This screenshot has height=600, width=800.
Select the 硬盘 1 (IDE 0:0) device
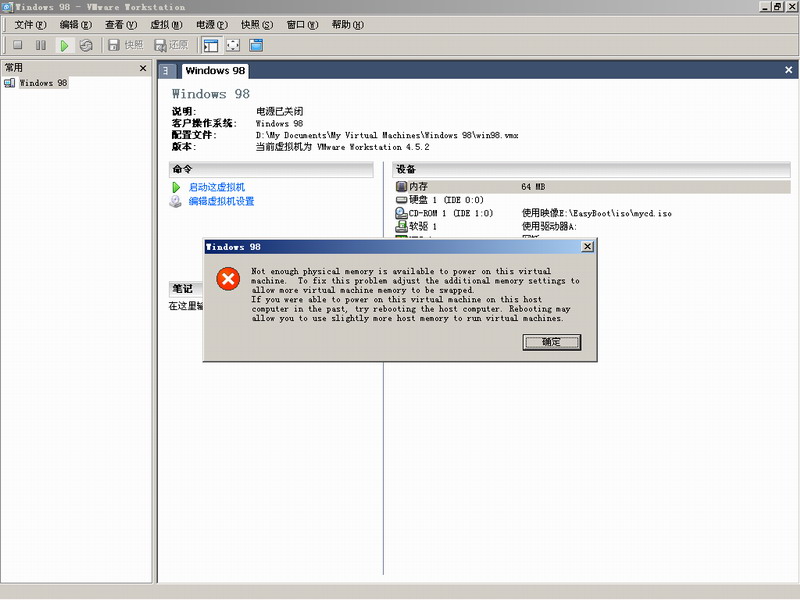click(x=439, y=200)
